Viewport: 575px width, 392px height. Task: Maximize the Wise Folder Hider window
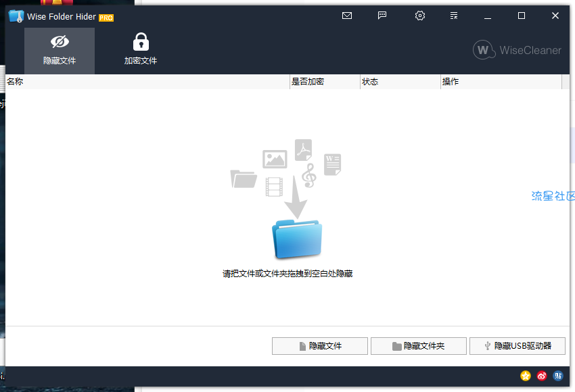click(x=522, y=16)
